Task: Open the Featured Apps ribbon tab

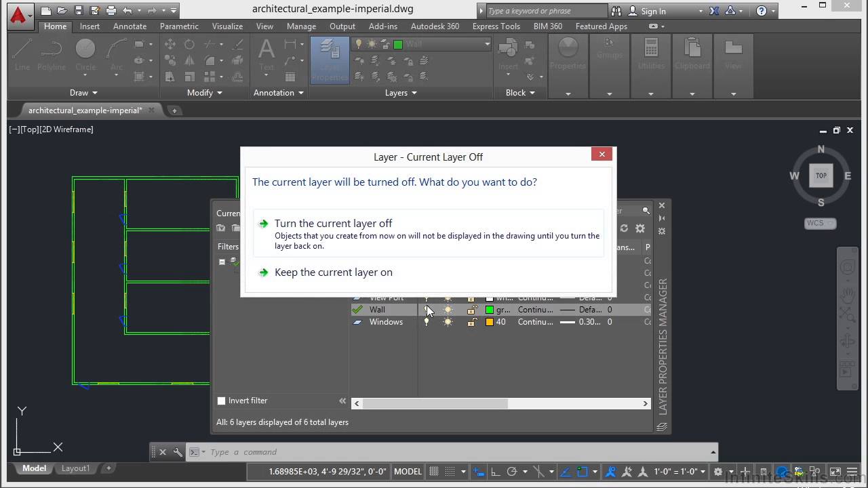Action: tap(601, 26)
